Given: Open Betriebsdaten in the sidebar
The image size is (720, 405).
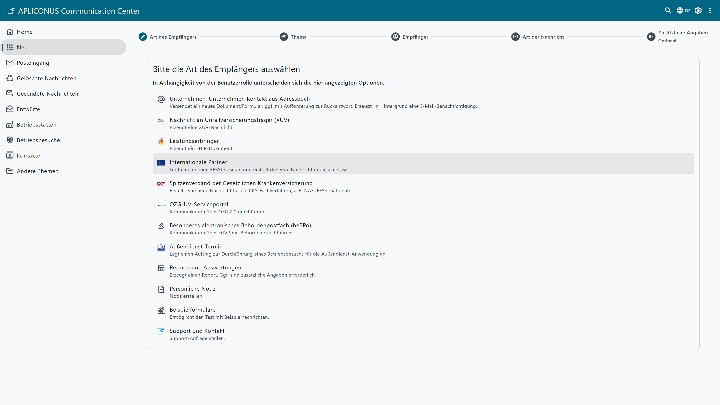Looking at the screenshot, I should pyautogui.click(x=63, y=124).
